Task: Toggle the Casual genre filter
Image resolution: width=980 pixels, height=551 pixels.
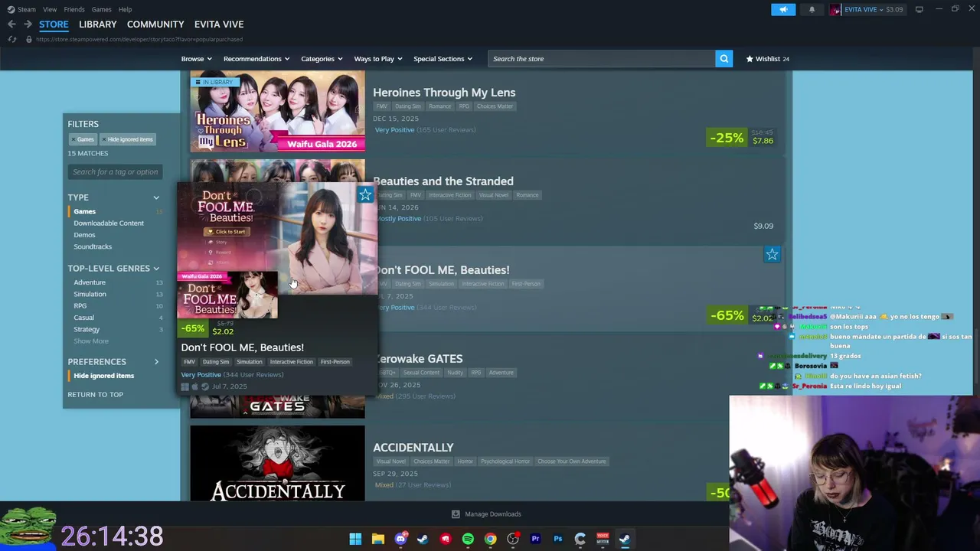Action: click(84, 318)
